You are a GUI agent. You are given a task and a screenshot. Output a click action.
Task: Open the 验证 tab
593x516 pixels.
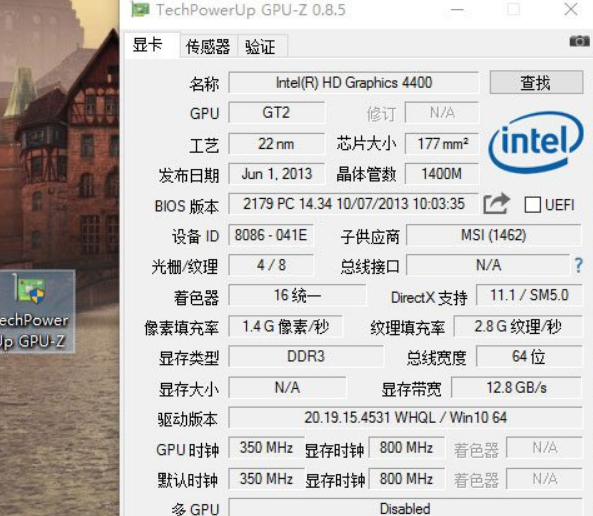[x=261, y=47]
